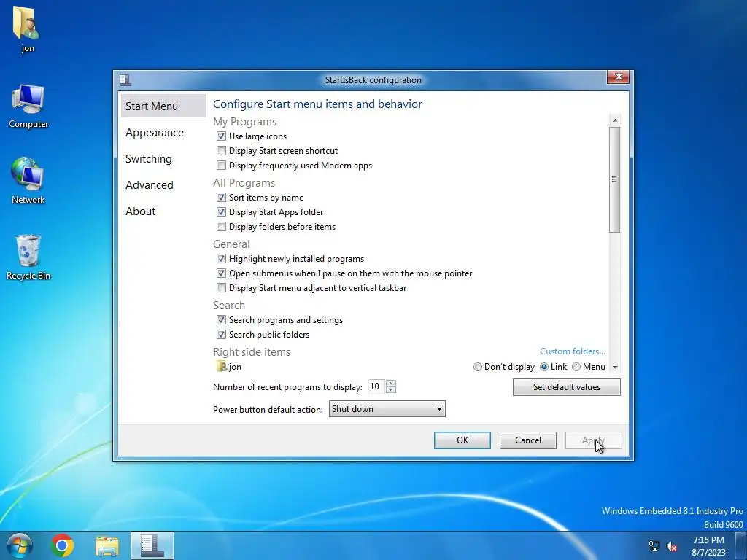Viewport: 747px width, 560px height.
Task: Click the OK button
Action: [x=462, y=440]
